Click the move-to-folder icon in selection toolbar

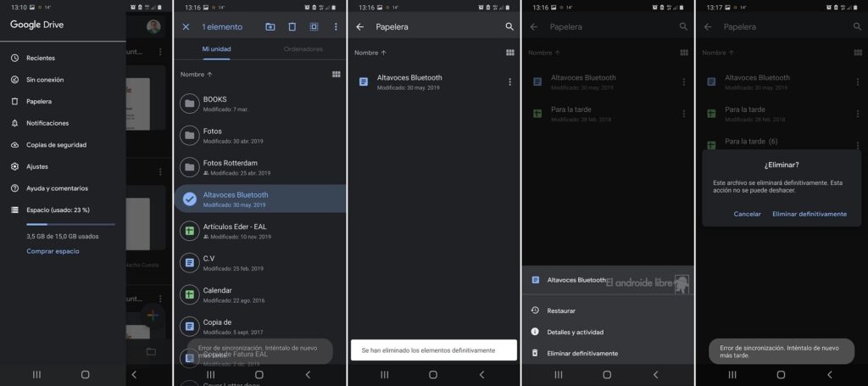pos(270,26)
